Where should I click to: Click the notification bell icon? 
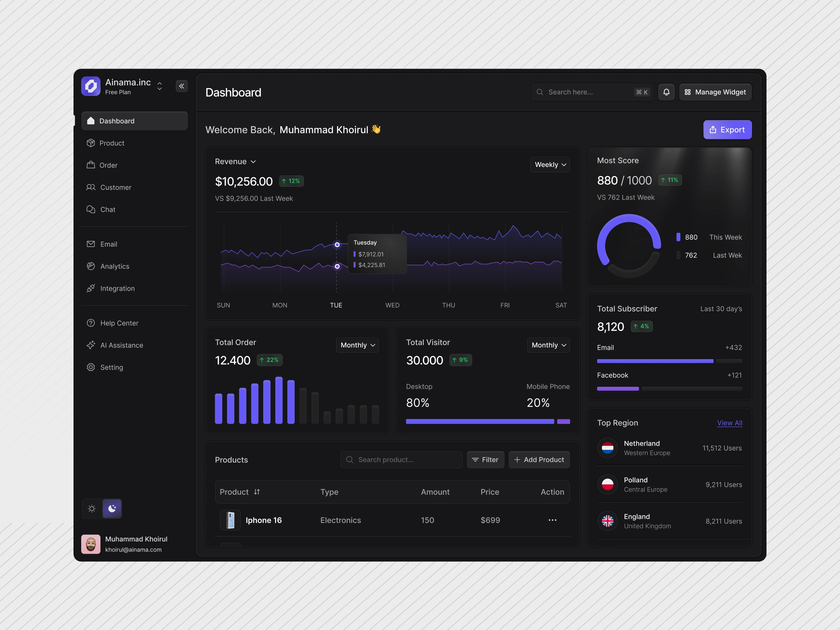click(x=666, y=92)
